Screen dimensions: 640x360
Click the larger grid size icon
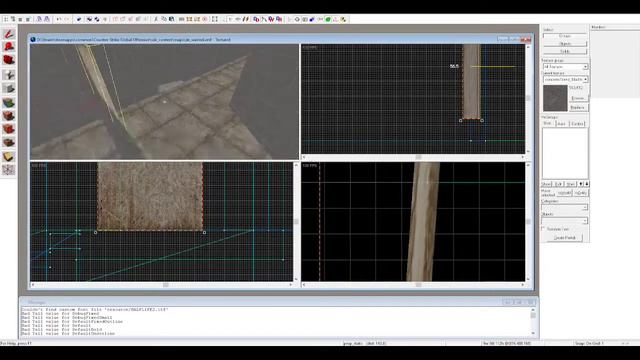coord(28,19)
